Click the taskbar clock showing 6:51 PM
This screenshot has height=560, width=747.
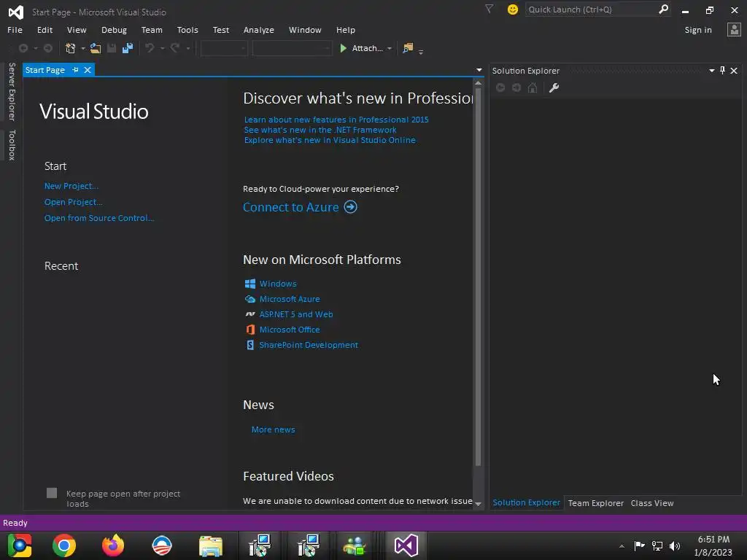pyautogui.click(x=713, y=545)
